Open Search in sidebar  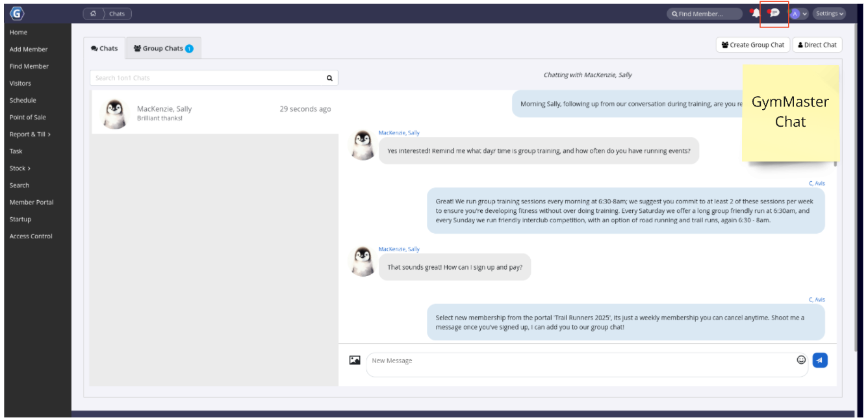pyautogui.click(x=19, y=185)
